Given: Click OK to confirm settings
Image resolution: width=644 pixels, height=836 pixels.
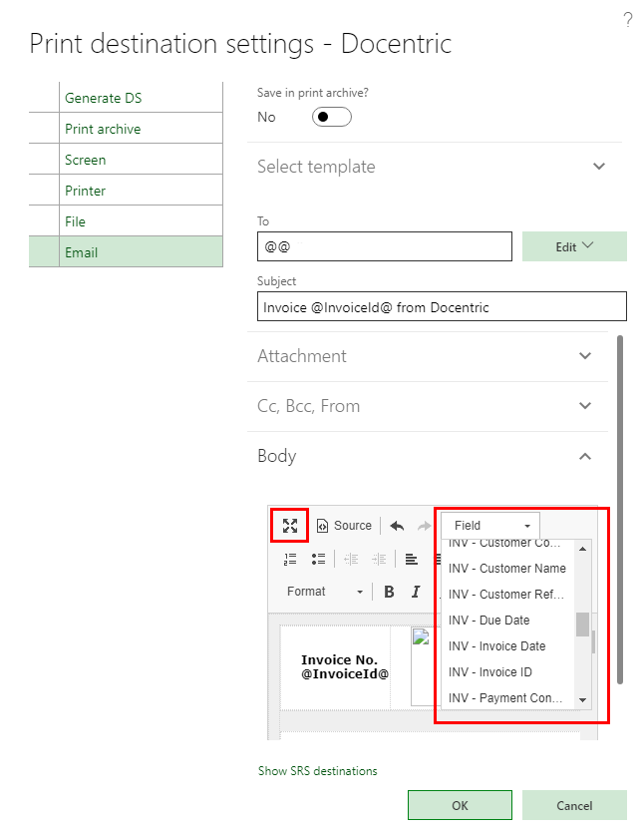Looking at the screenshot, I should click(x=460, y=806).
